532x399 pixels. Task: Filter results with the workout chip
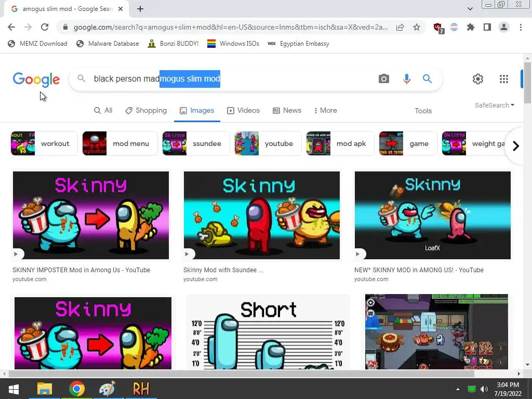click(x=44, y=143)
